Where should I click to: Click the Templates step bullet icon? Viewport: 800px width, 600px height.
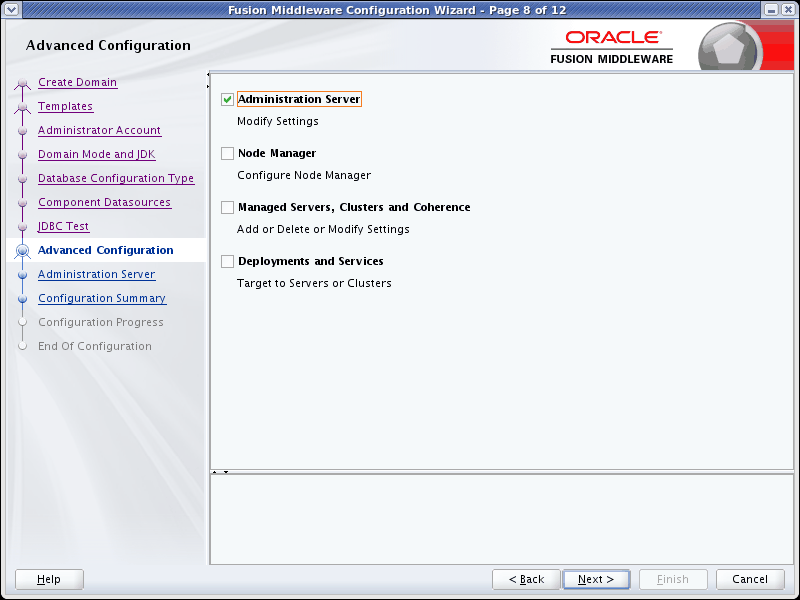tap(22, 107)
